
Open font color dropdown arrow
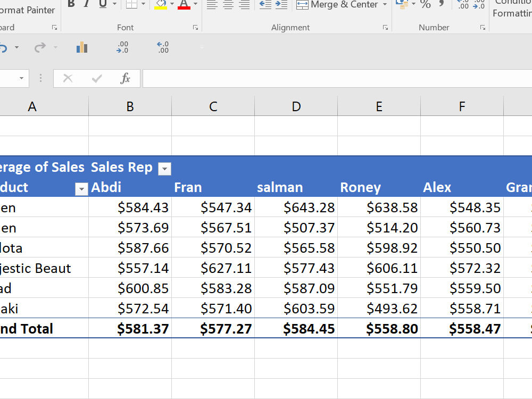coord(195,4)
